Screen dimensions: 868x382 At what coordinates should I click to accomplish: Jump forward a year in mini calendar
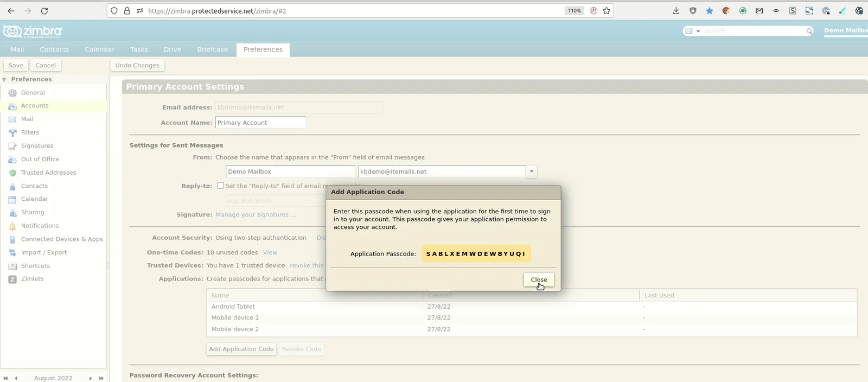click(x=101, y=378)
